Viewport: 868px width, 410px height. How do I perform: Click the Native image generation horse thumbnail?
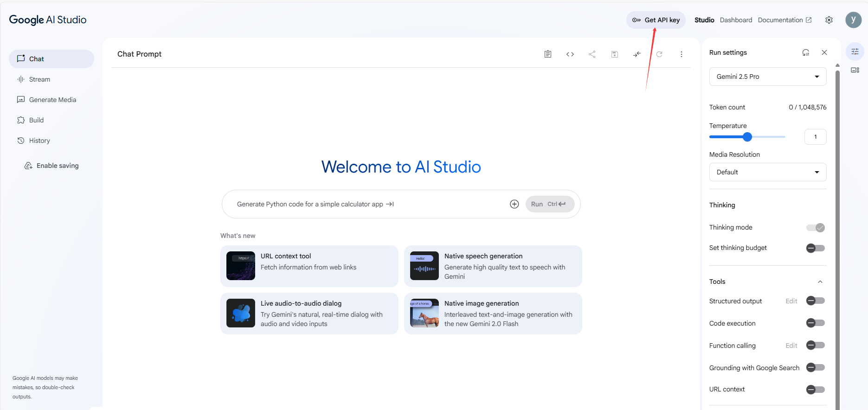coord(424,313)
